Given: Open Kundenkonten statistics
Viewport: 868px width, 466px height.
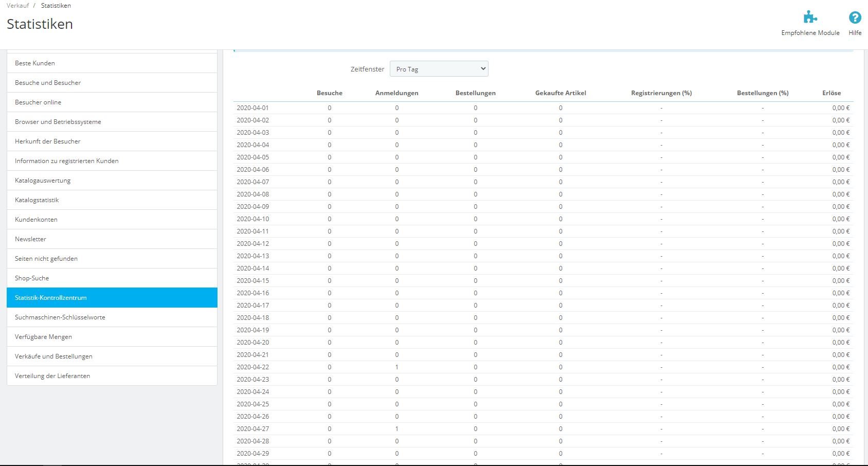Looking at the screenshot, I should pyautogui.click(x=112, y=220).
